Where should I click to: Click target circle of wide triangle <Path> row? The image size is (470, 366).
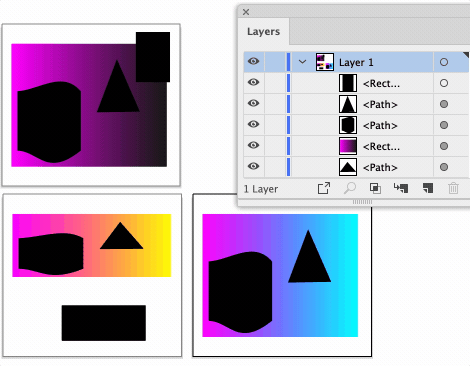tap(444, 167)
